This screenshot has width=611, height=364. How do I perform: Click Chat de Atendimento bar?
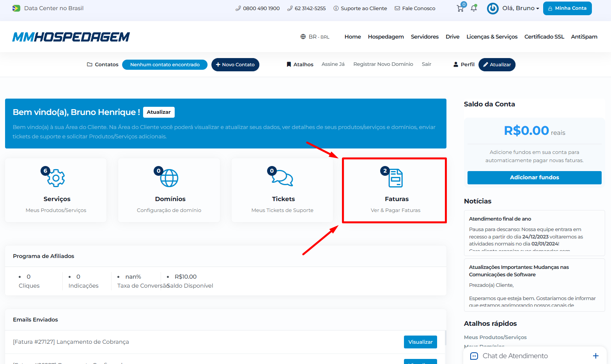coord(535,356)
